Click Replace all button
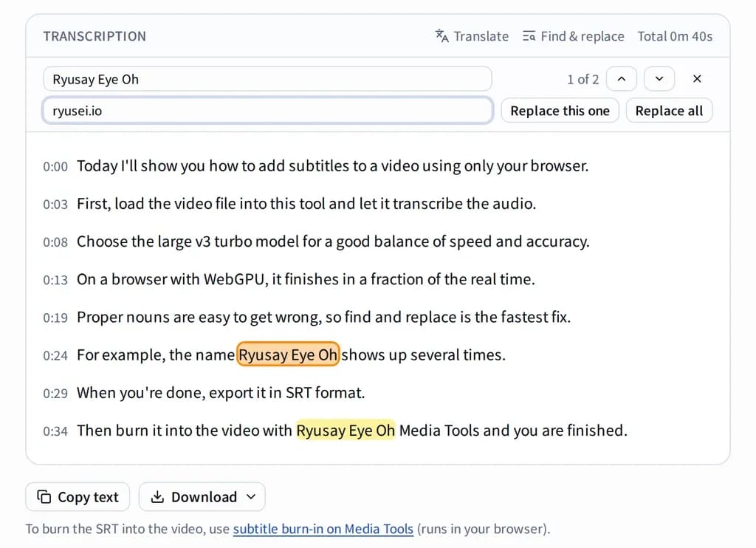756x548 pixels. (669, 111)
